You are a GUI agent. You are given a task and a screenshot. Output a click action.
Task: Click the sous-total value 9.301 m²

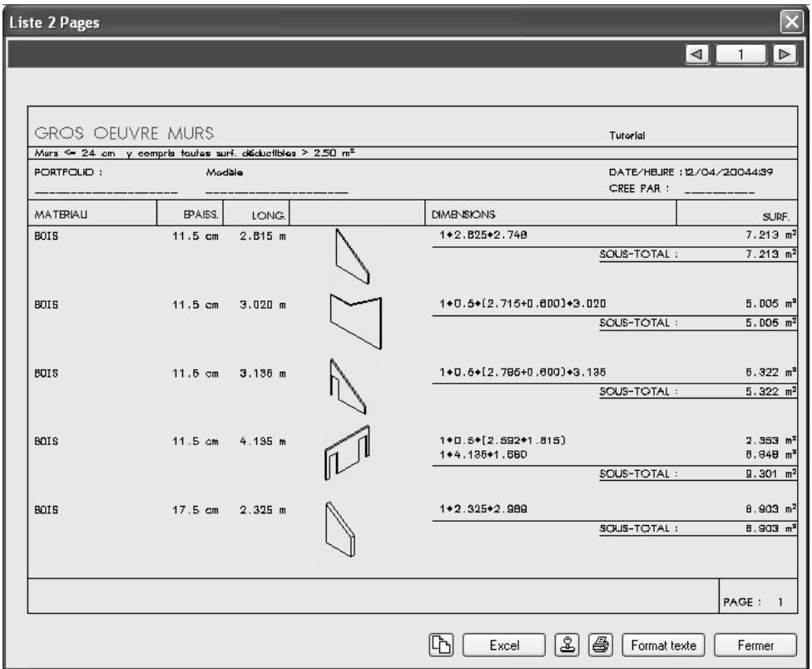(x=770, y=473)
